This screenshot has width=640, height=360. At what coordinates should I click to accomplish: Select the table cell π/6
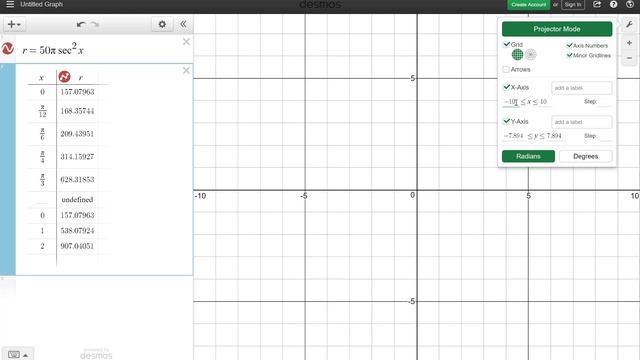pyautogui.click(x=42, y=134)
